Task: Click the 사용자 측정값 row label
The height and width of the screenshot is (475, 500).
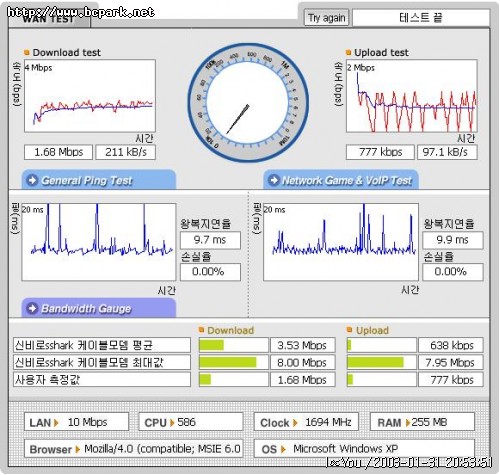Action: (x=102, y=380)
